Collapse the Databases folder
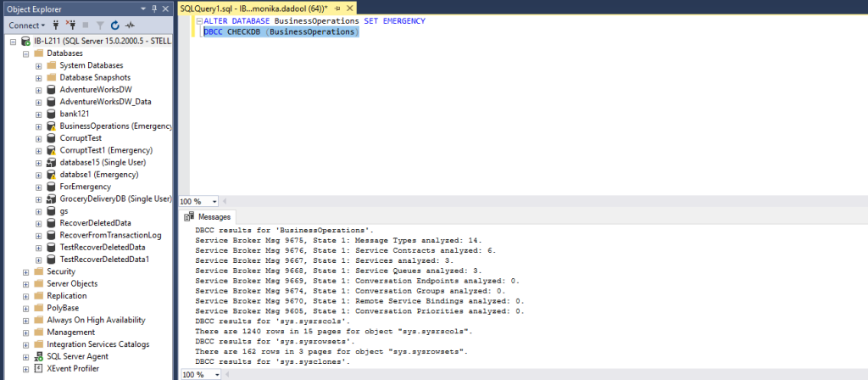 tap(25, 53)
